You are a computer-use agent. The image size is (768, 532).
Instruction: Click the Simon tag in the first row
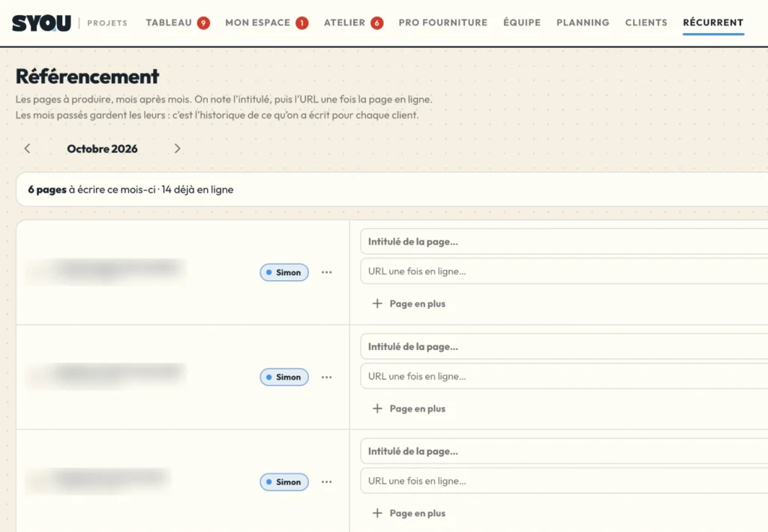284,273
